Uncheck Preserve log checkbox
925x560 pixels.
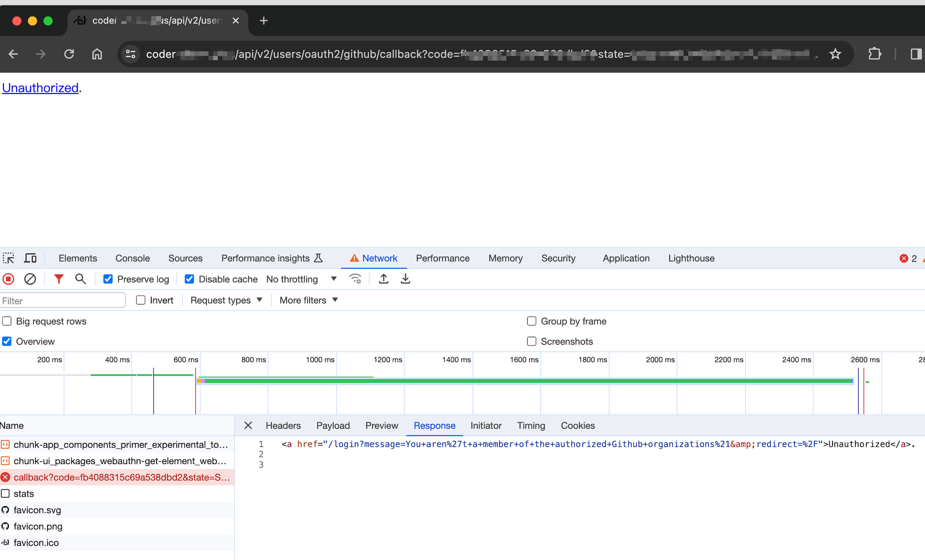tap(108, 279)
